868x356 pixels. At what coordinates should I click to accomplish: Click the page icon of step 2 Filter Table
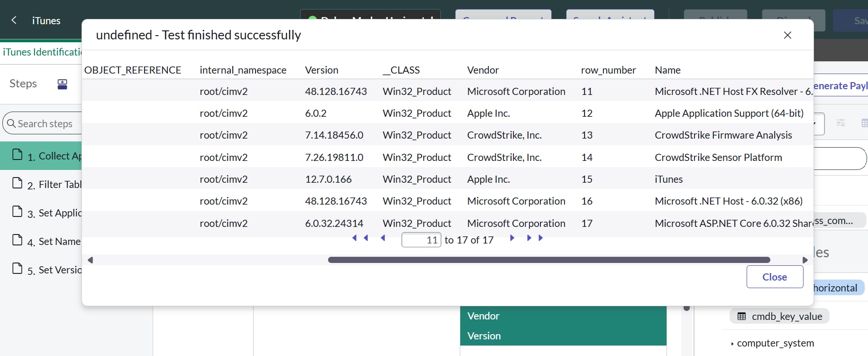tap(17, 183)
